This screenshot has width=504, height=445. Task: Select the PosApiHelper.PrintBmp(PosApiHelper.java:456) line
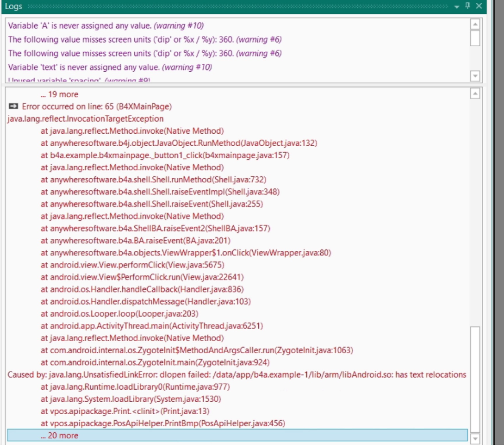(x=163, y=423)
